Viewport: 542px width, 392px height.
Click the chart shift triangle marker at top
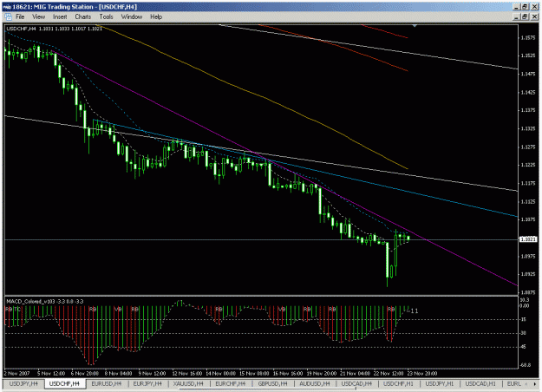(415, 26)
